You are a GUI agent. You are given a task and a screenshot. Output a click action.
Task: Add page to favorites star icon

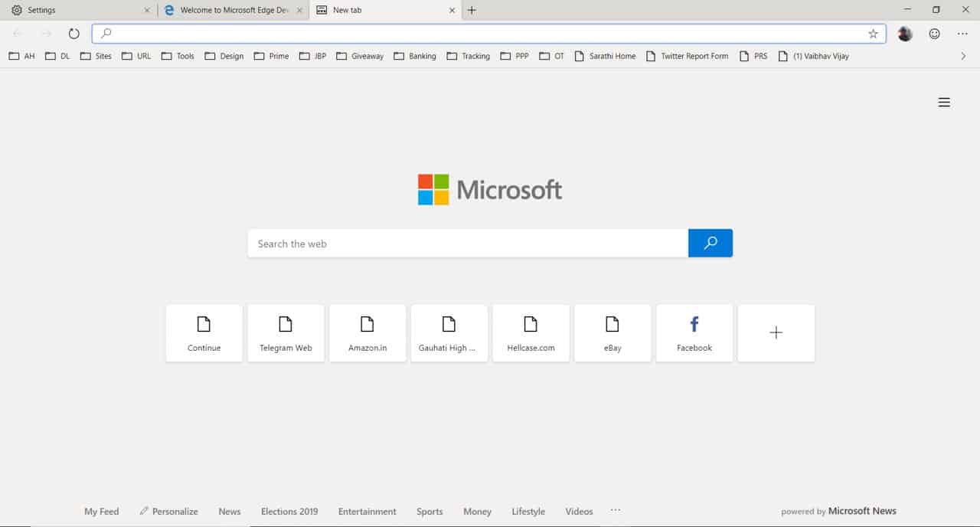pos(873,34)
